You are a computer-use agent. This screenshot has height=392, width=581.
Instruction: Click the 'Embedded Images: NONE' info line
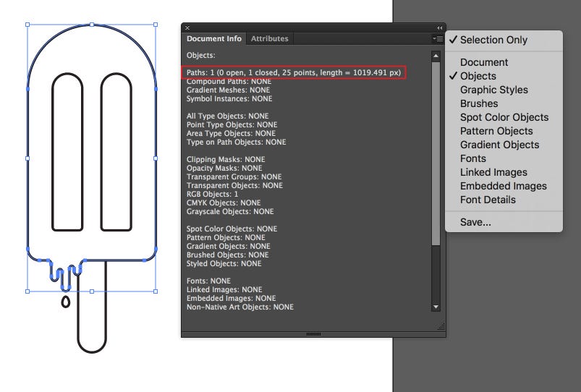[x=231, y=298]
